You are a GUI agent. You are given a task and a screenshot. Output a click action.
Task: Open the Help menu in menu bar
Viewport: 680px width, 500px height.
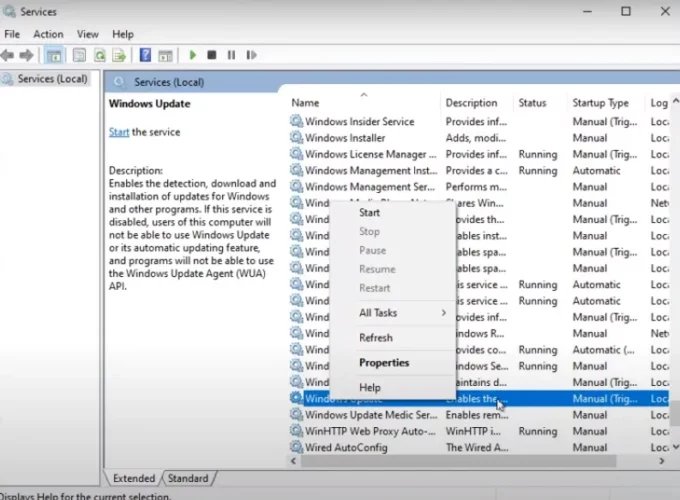pyautogui.click(x=123, y=34)
